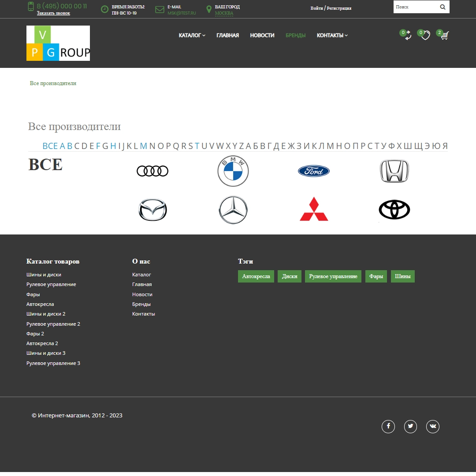The image size is (476, 476).
Task: Select the Mercedes brand logo
Action: pos(233,210)
